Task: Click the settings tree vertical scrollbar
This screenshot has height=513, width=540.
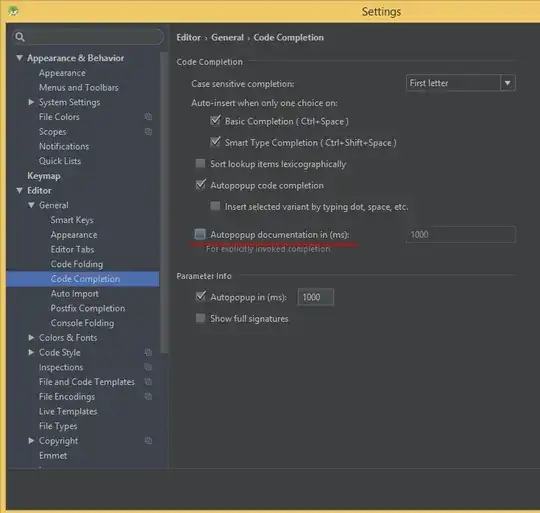Action: 164,203
